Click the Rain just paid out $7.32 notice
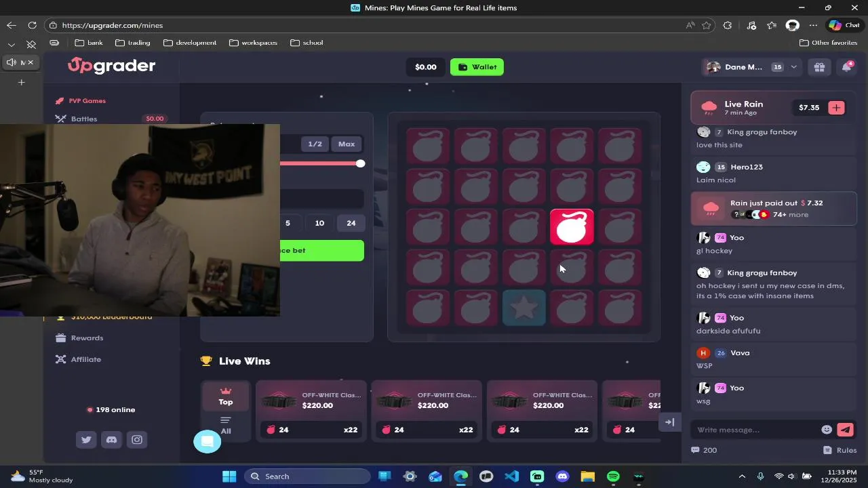 point(773,208)
